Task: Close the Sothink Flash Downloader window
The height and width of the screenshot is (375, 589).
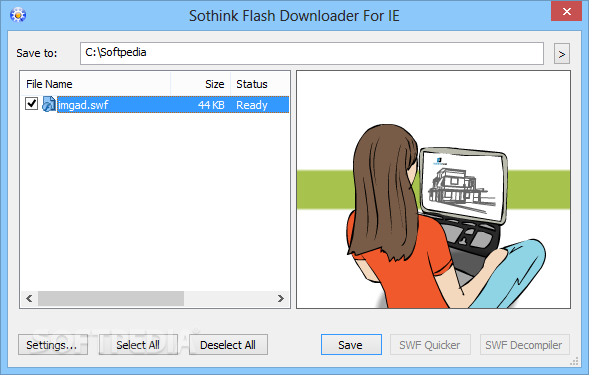Action: pos(566,11)
